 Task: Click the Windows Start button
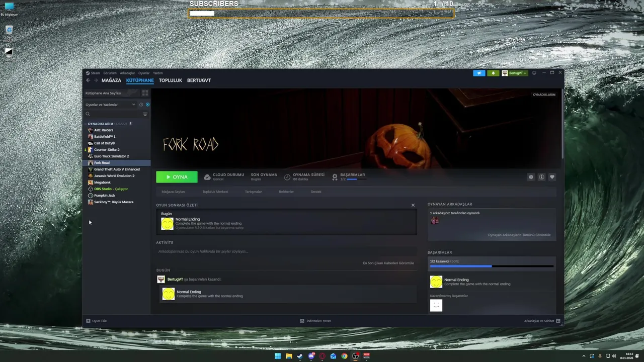coord(278,356)
